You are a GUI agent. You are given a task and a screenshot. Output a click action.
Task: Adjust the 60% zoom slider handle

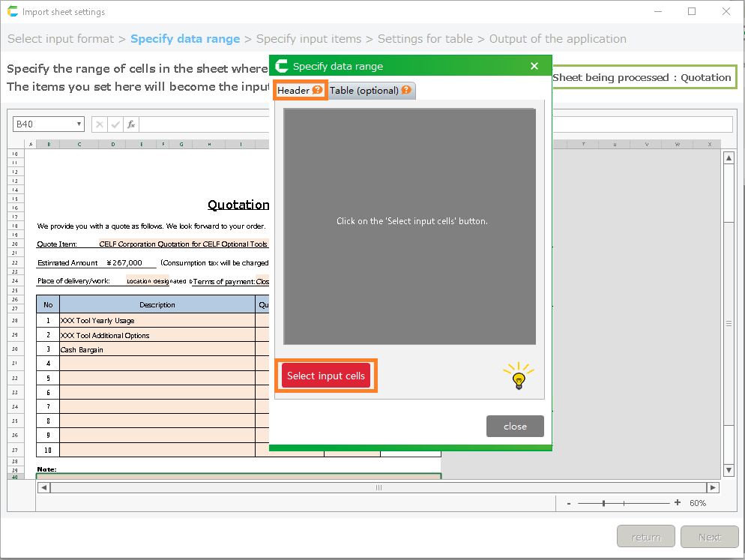point(604,503)
